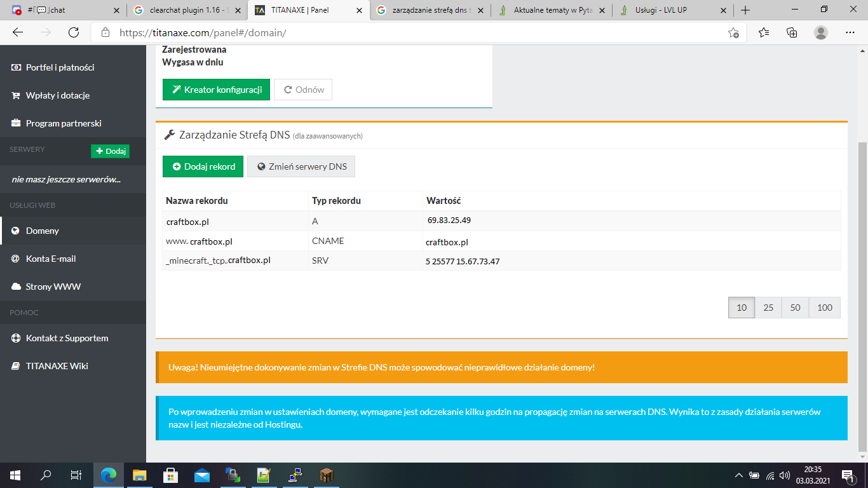This screenshot has width=868, height=488.
Task: Open the Edge settings ellipsis menu
Action: click(x=850, y=32)
